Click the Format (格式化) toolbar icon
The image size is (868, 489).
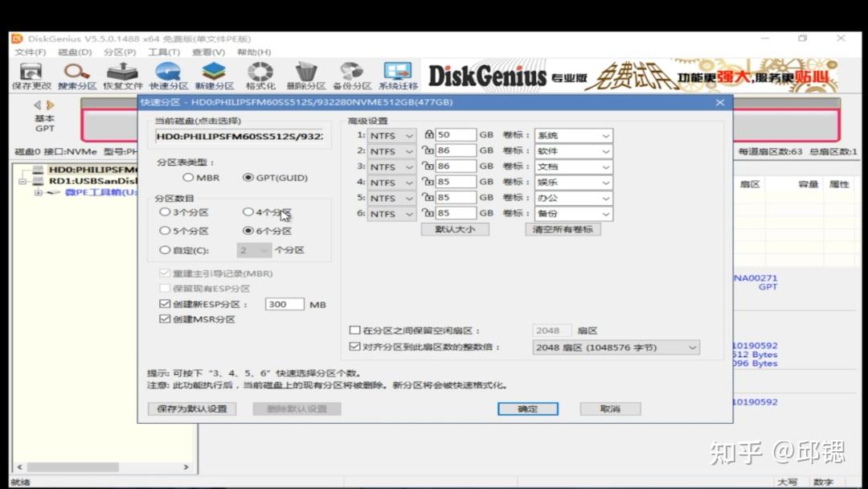pos(260,76)
